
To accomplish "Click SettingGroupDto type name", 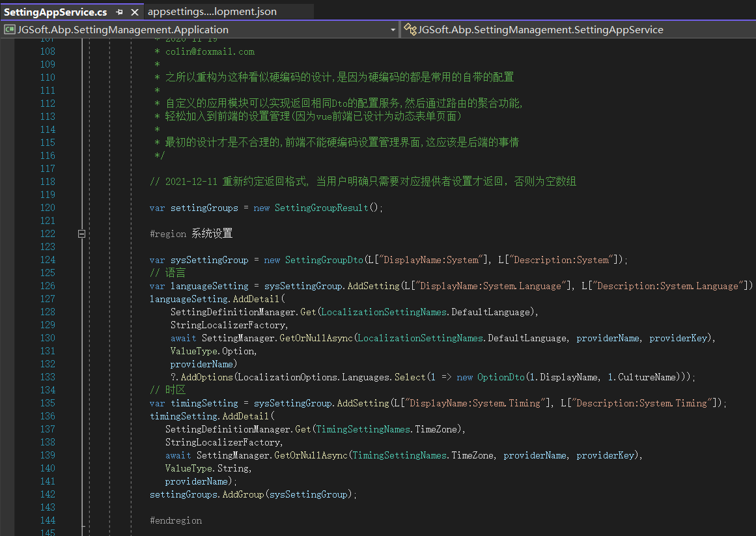I will [324, 260].
